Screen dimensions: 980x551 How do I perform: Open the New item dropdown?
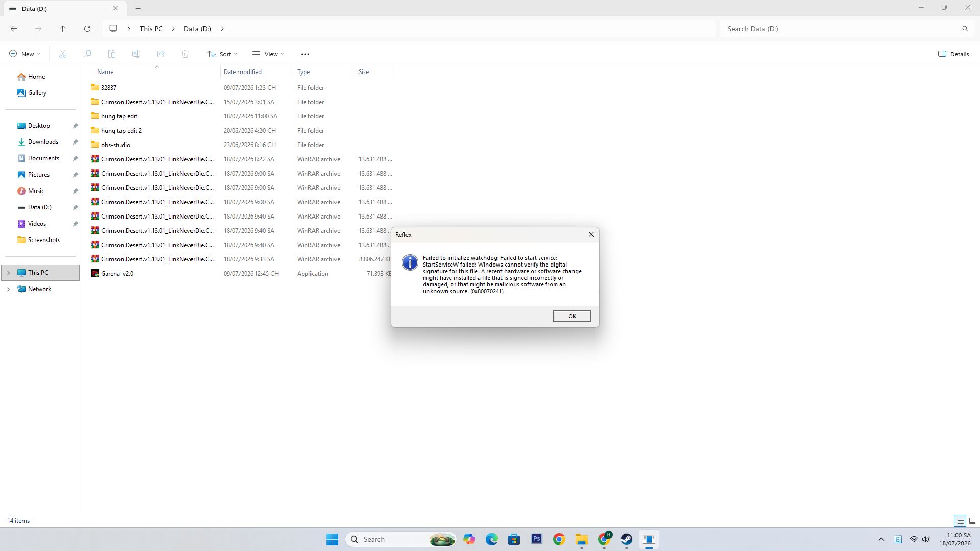click(x=25, y=54)
